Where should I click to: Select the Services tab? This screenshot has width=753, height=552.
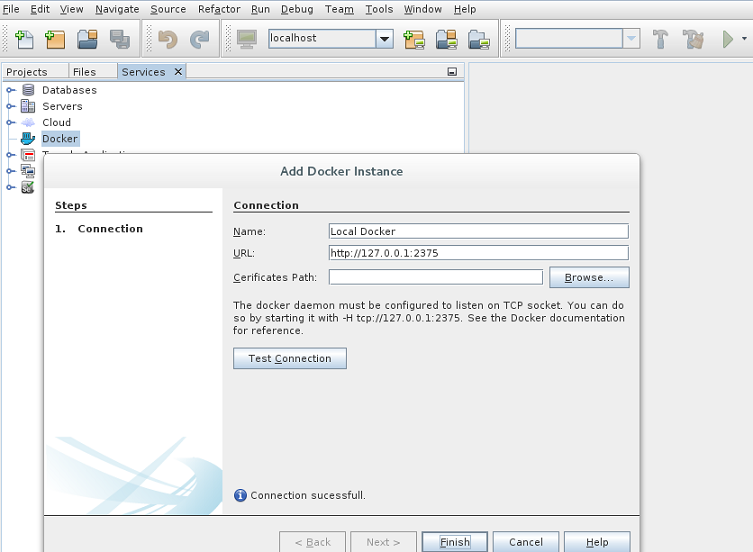[143, 72]
